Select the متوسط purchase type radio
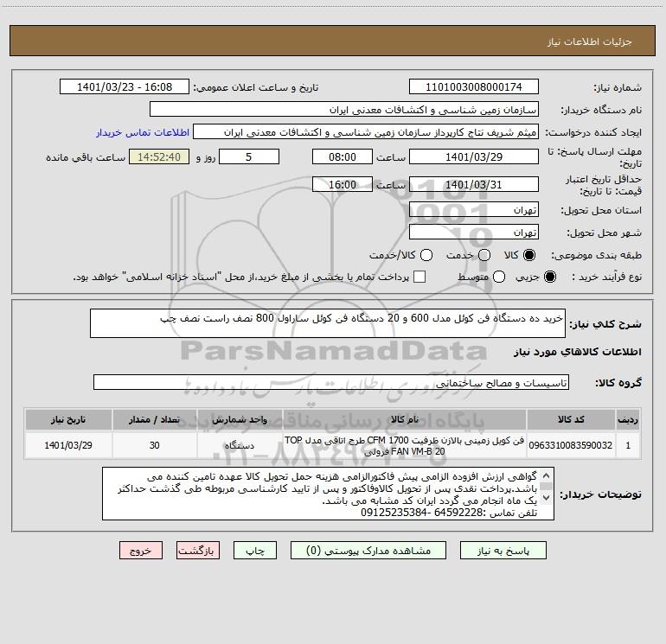Image resolution: width=666 pixels, height=644 pixels. click(x=499, y=277)
